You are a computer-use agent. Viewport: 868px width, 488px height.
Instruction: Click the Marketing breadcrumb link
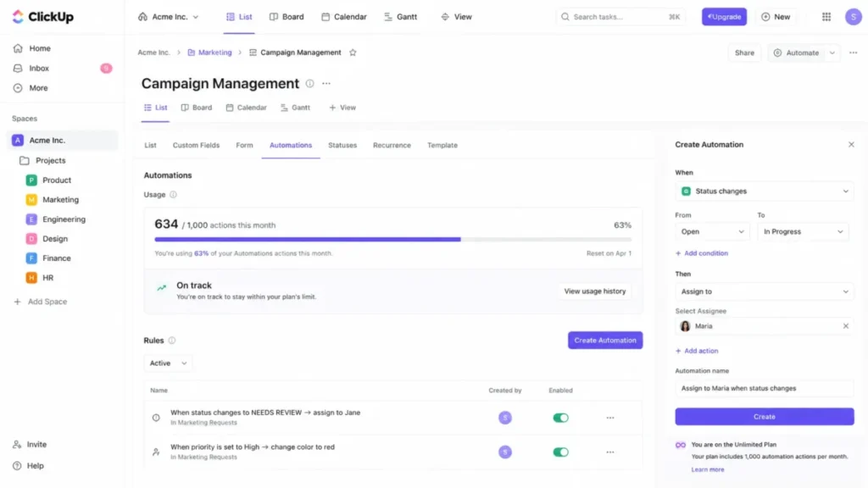[210, 53]
